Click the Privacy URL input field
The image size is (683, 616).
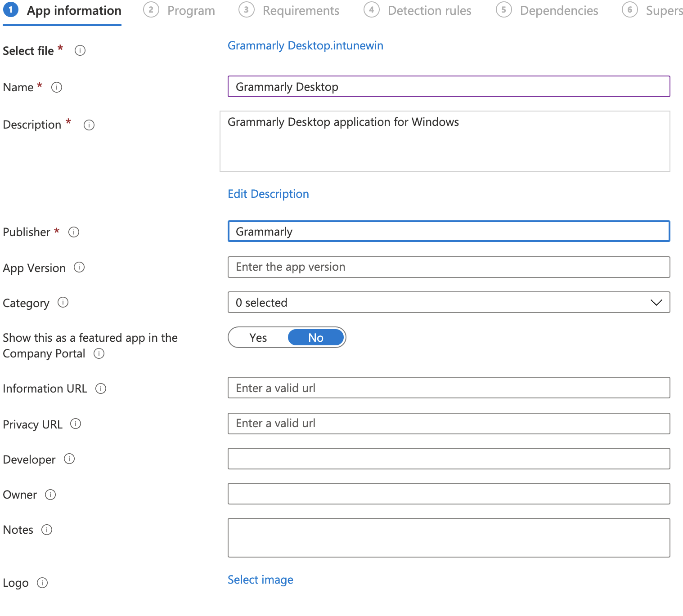coord(449,424)
